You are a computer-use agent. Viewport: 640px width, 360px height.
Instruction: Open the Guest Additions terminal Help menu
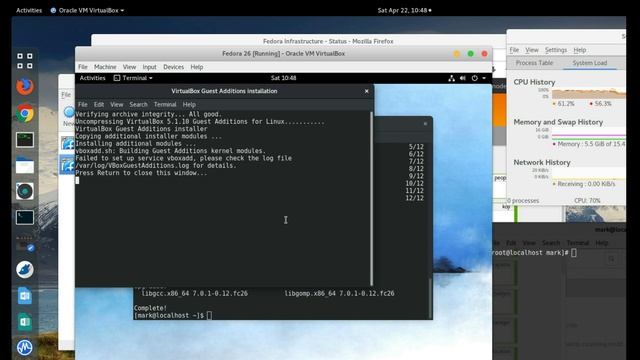click(x=189, y=104)
